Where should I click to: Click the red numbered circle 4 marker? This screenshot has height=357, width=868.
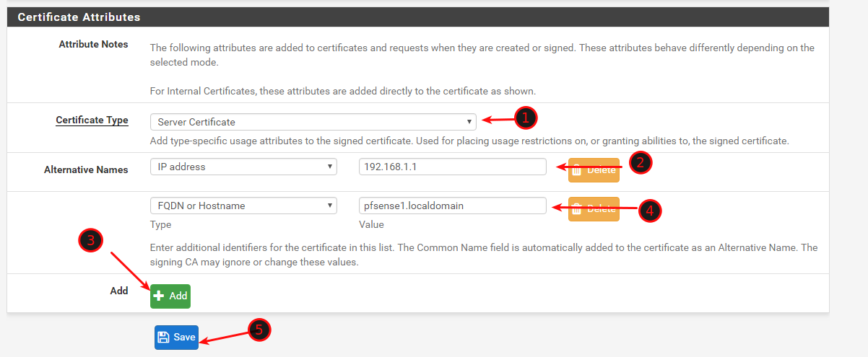[x=650, y=210]
